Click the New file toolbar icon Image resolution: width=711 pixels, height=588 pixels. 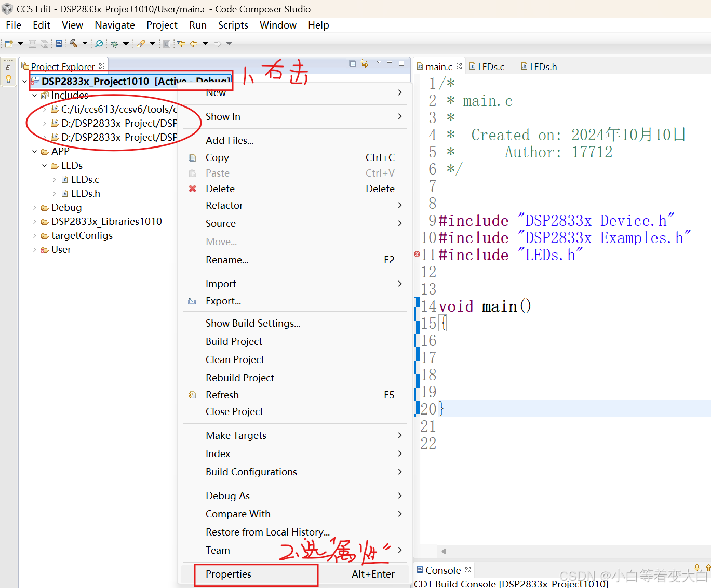point(9,44)
